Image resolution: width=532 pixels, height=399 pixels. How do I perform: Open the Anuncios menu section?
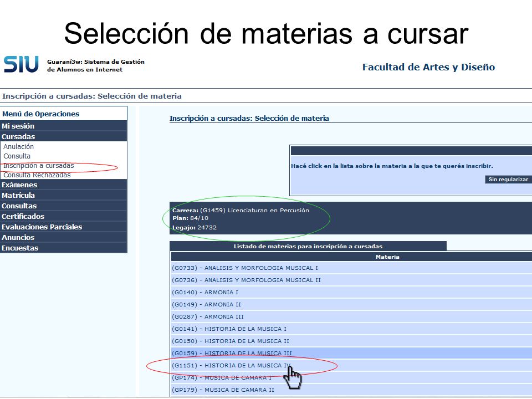point(64,237)
